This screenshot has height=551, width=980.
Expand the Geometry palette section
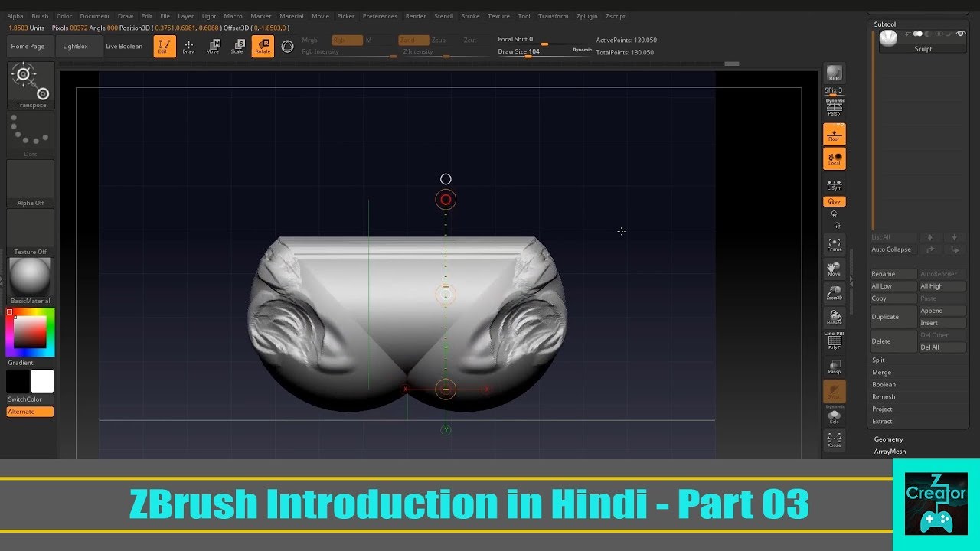[889, 439]
